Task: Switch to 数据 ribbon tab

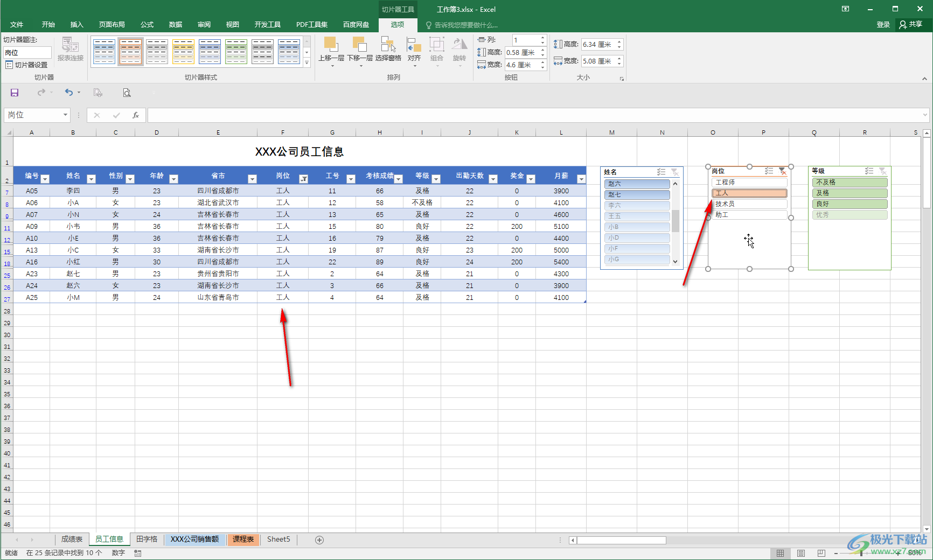Action: tap(176, 25)
